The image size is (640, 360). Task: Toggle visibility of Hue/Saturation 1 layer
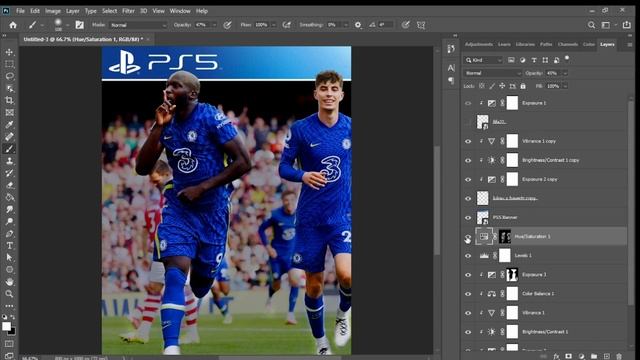coord(468,237)
